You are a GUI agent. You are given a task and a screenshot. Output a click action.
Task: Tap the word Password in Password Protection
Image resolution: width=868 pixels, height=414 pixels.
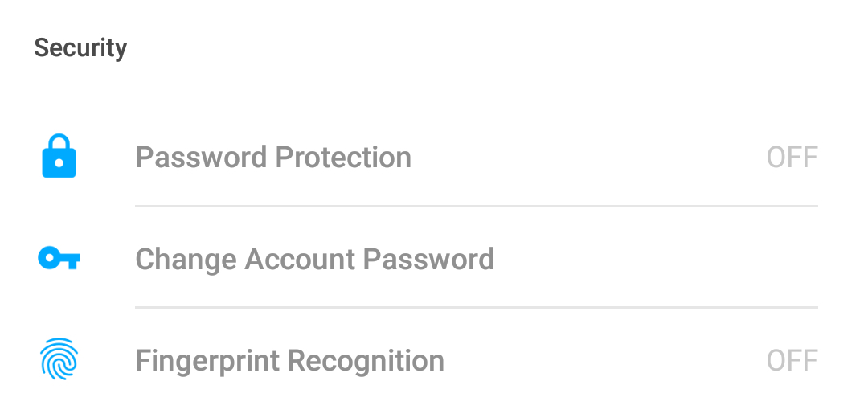(202, 158)
